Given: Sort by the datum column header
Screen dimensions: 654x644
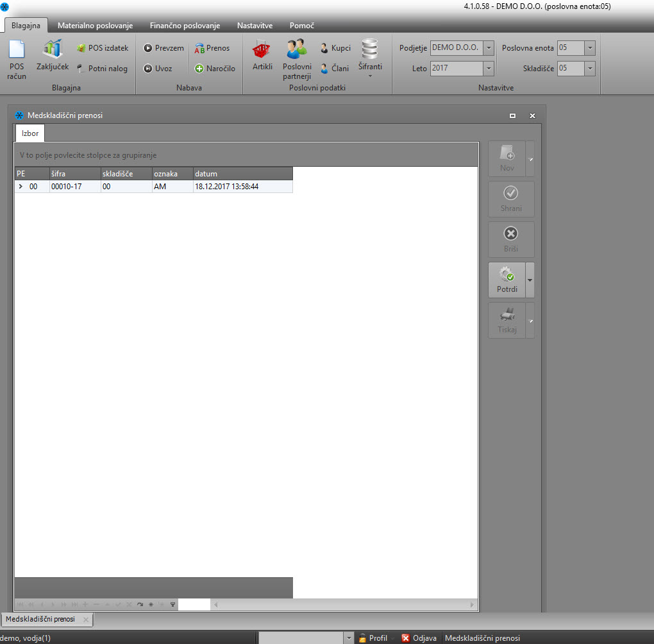Looking at the screenshot, I should 243,174.
